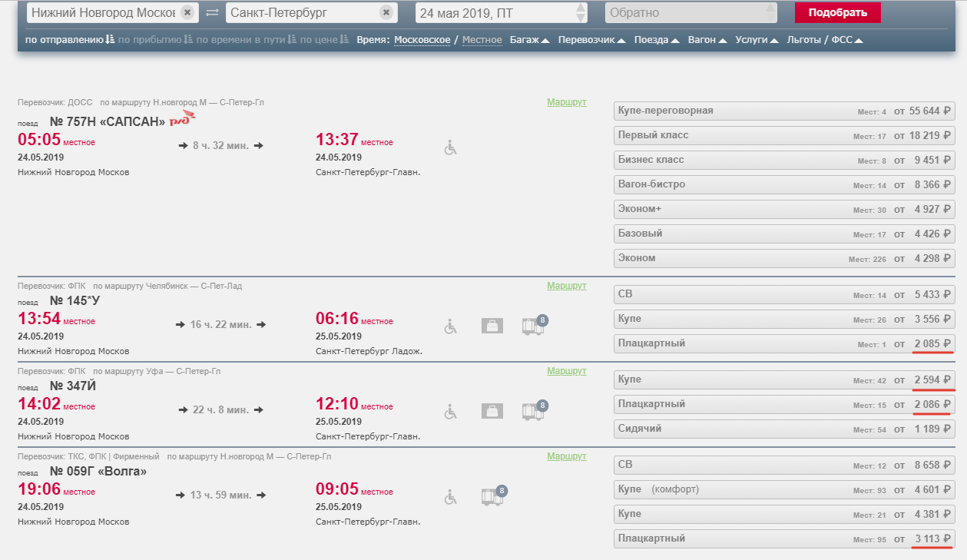Sort trains by departure (по отправлению)
This screenshot has width=967, height=560.
click(x=69, y=40)
